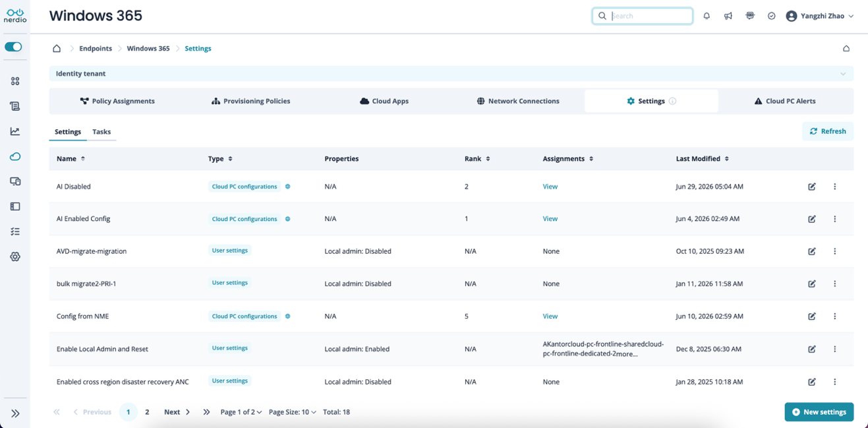This screenshot has width=868, height=428.
Task: Click the home icon at right of breadcrumb
Action: 846,48
